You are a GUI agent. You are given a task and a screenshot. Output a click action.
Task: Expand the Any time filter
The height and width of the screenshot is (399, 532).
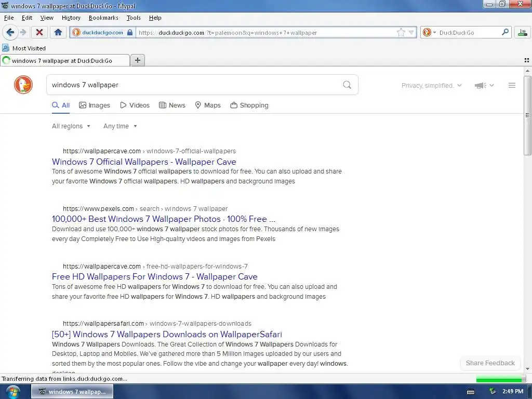pyautogui.click(x=120, y=126)
